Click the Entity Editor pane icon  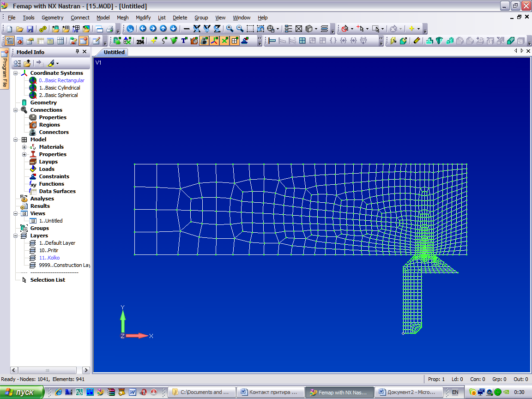tap(30, 41)
